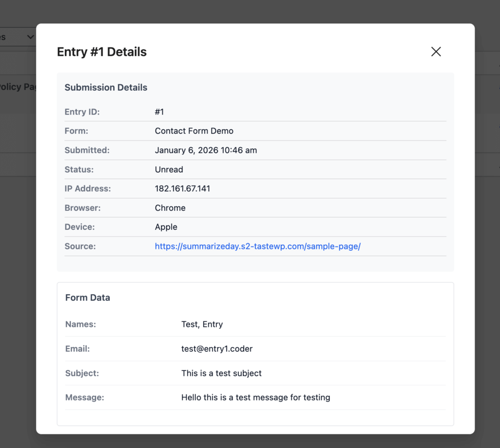Click the IP Address field label
This screenshot has width=500, height=448.
pyautogui.click(x=88, y=189)
